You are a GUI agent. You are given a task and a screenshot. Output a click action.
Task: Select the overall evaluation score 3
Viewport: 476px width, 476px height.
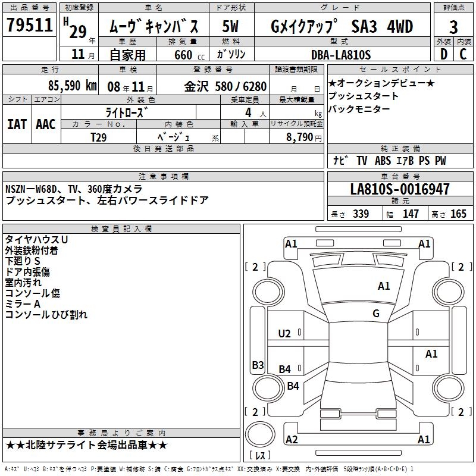coord(453,27)
